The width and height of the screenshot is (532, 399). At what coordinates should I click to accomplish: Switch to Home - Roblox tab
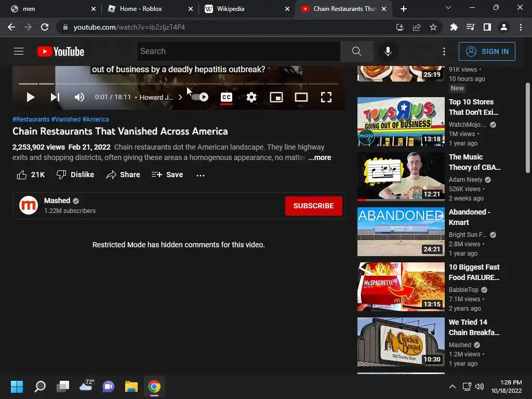[x=148, y=9]
